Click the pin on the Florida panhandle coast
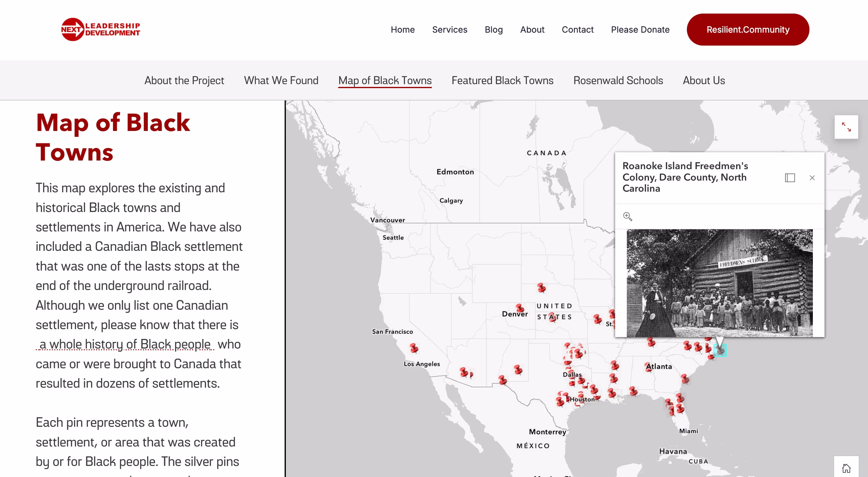 click(x=633, y=391)
